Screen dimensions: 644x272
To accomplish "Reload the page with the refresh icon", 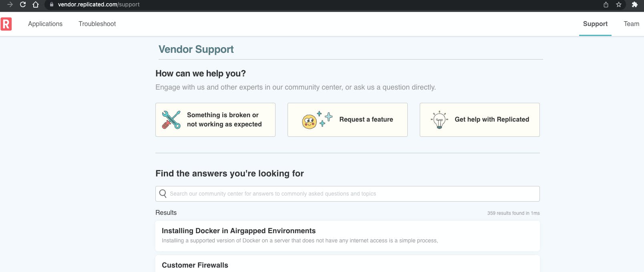I will [x=23, y=4].
